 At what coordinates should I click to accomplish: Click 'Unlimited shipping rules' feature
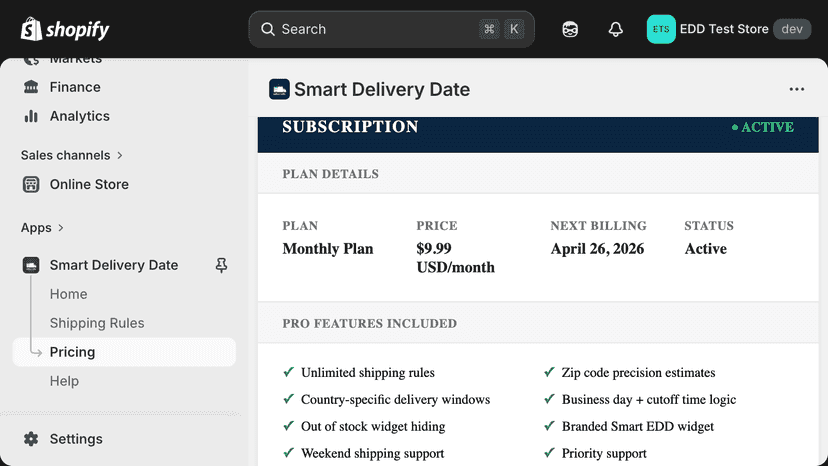[368, 372]
